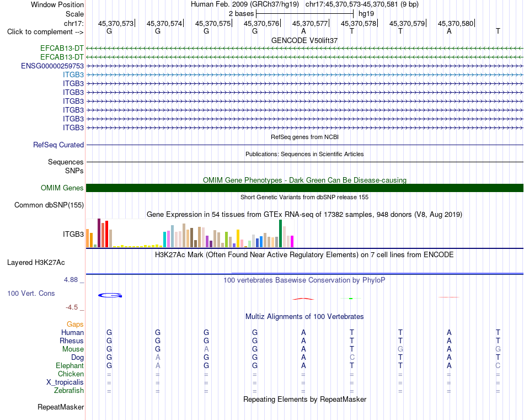Open the 'RefSeq genes from NCBI' title
Screen dimensions: 524x420
(x=304, y=137)
